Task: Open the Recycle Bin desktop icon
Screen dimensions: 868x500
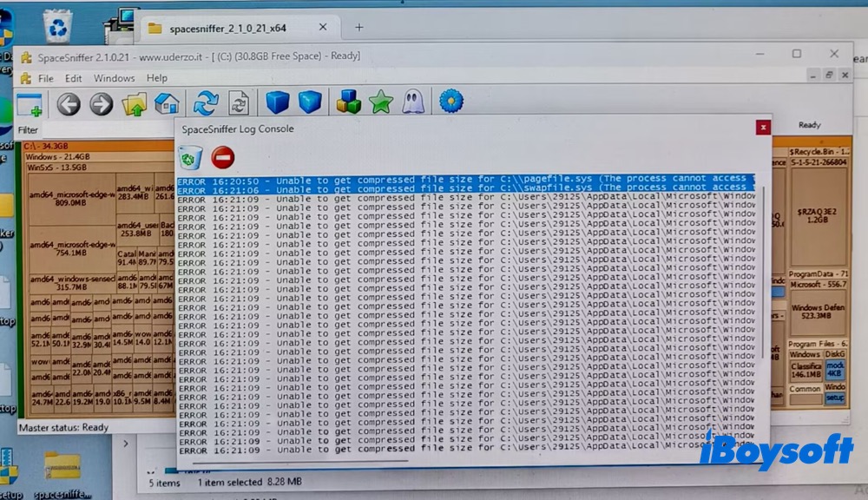Action: coord(57,25)
